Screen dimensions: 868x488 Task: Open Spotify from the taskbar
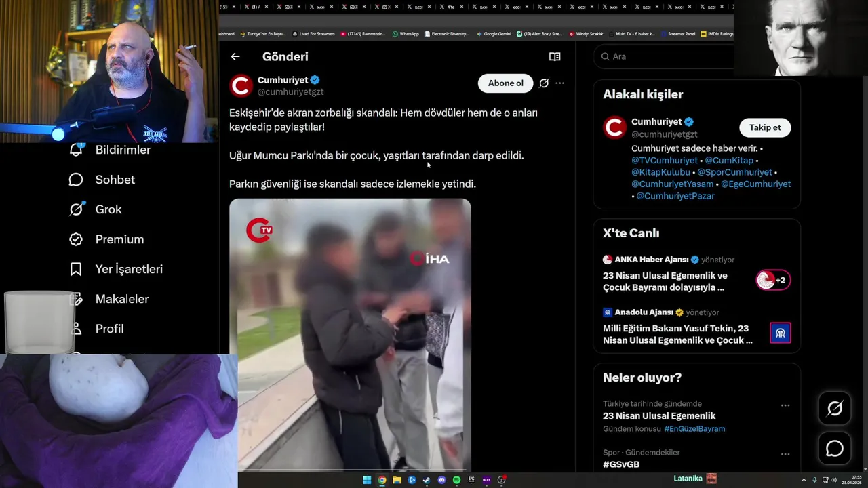pyautogui.click(x=456, y=480)
